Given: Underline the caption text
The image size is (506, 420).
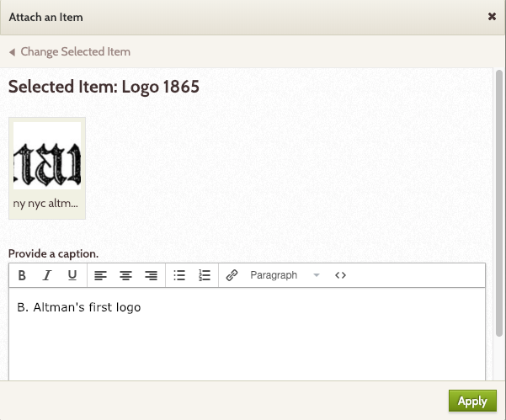Looking at the screenshot, I should tap(72, 275).
